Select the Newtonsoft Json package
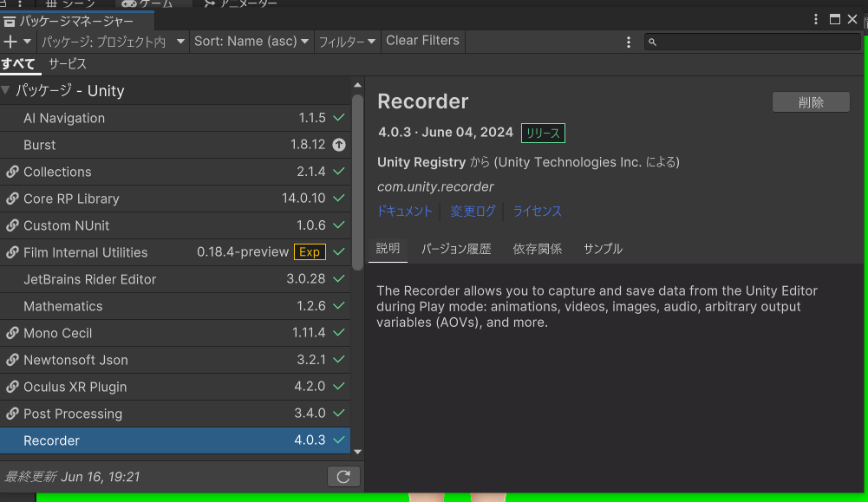Image resolution: width=868 pixels, height=502 pixels. pos(175,360)
